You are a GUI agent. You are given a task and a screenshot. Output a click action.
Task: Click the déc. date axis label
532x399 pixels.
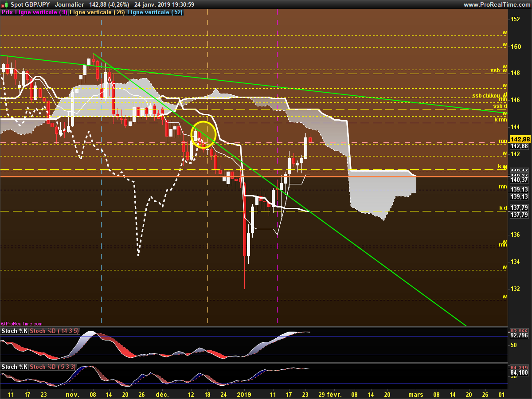(162, 394)
